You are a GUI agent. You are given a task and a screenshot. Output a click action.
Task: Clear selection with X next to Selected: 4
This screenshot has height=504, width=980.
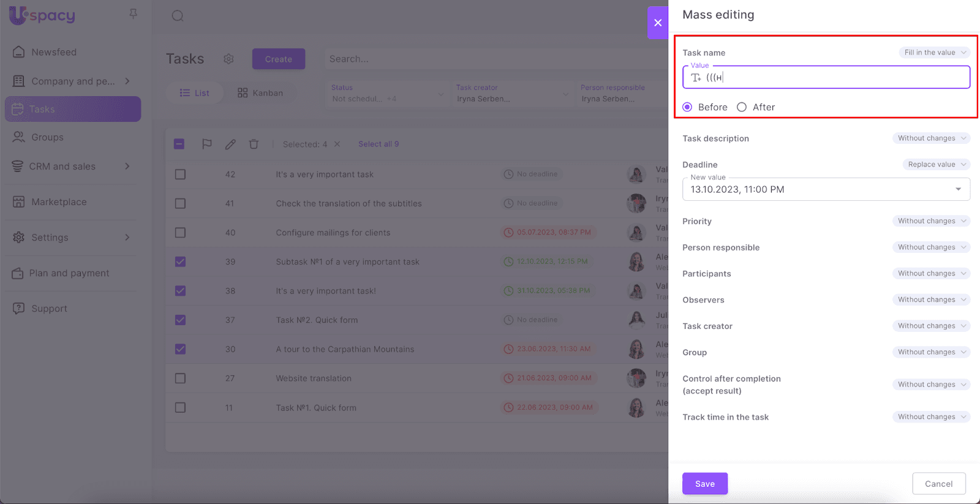337,144
